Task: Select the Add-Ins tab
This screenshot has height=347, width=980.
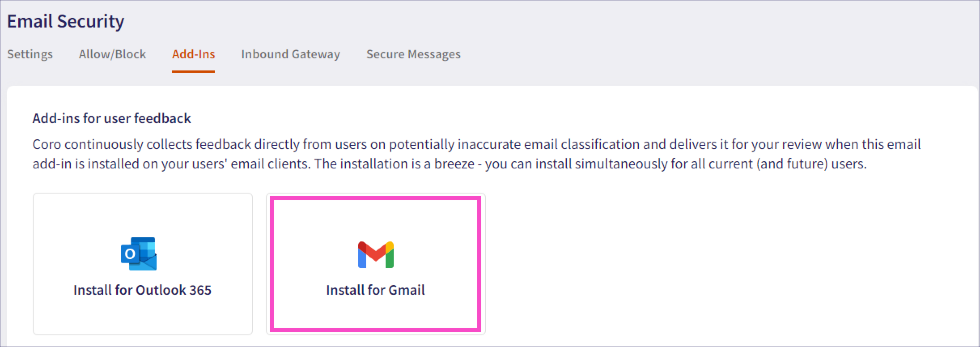Action: [x=193, y=54]
